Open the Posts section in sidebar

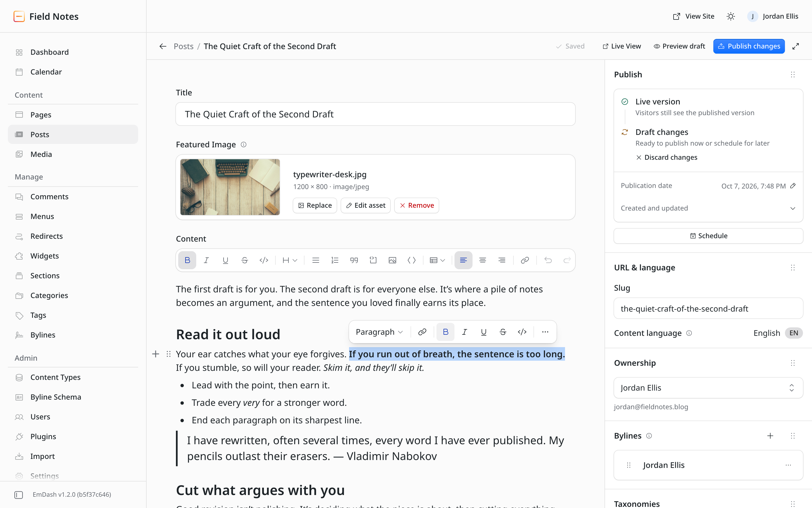tap(73, 134)
